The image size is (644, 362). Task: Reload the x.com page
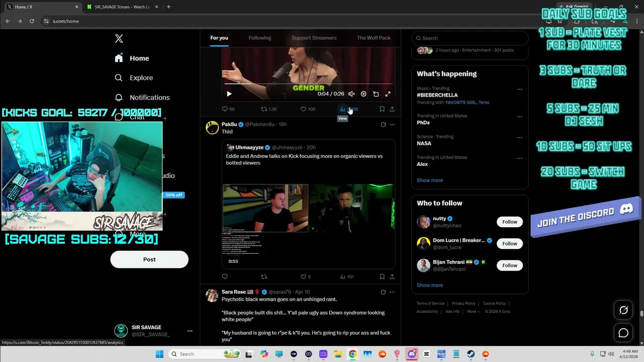(x=32, y=21)
